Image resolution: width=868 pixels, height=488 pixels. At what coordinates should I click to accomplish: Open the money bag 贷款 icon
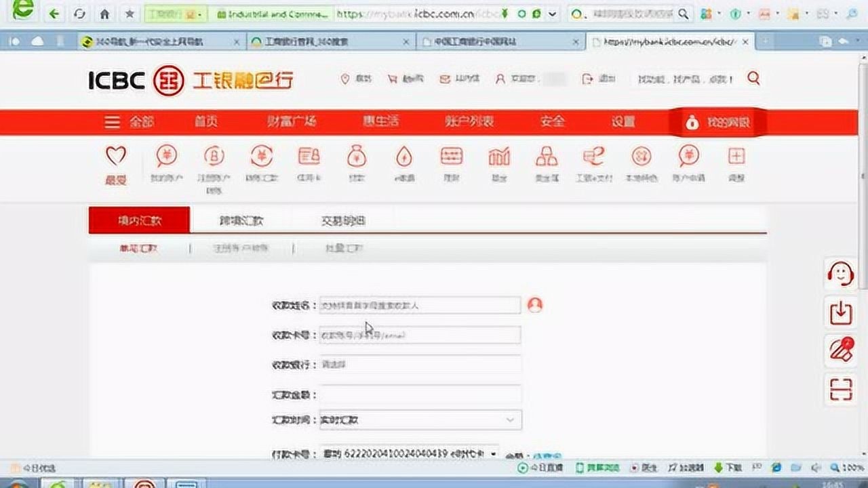(x=356, y=157)
